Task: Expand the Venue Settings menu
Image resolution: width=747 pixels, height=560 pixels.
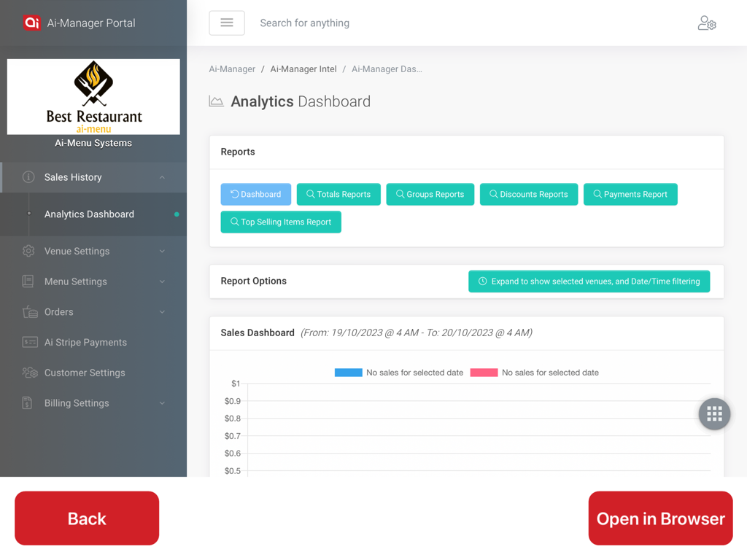Action: pyautogui.click(x=162, y=251)
